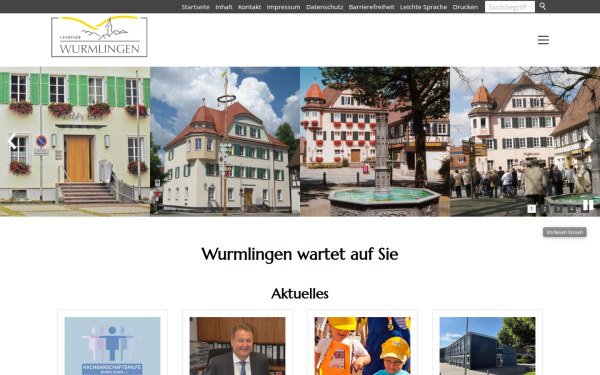Advance to the next slideshow image
Image resolution: width=600 pixels, height=375 pixels.
point(589,141)
